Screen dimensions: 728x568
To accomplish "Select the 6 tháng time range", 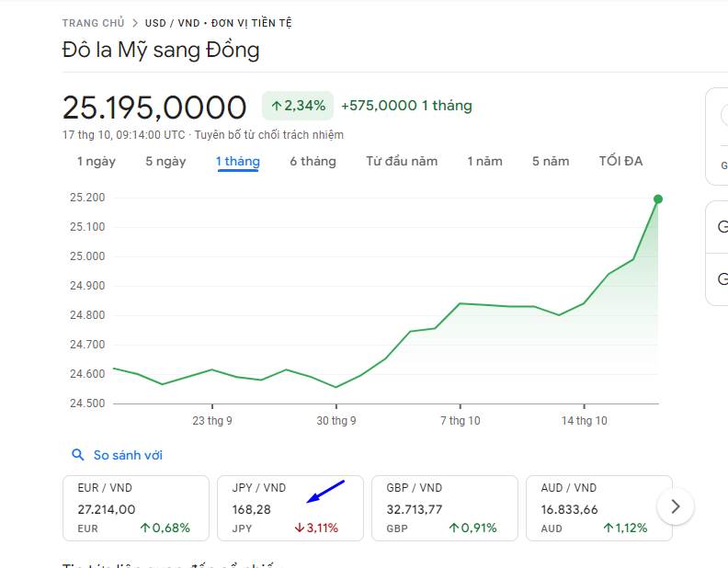I will tap(313, 162).
